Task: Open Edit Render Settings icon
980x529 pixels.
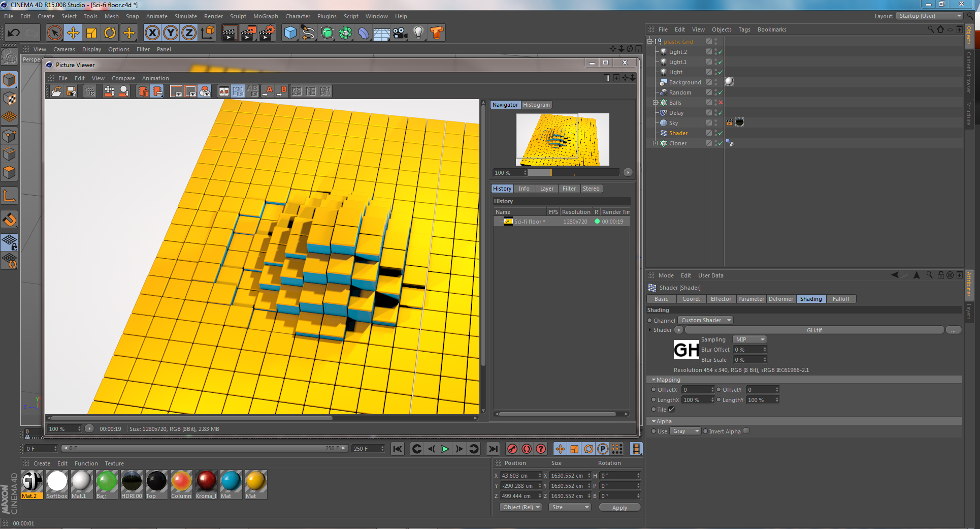Action: (x=267, y=33)
